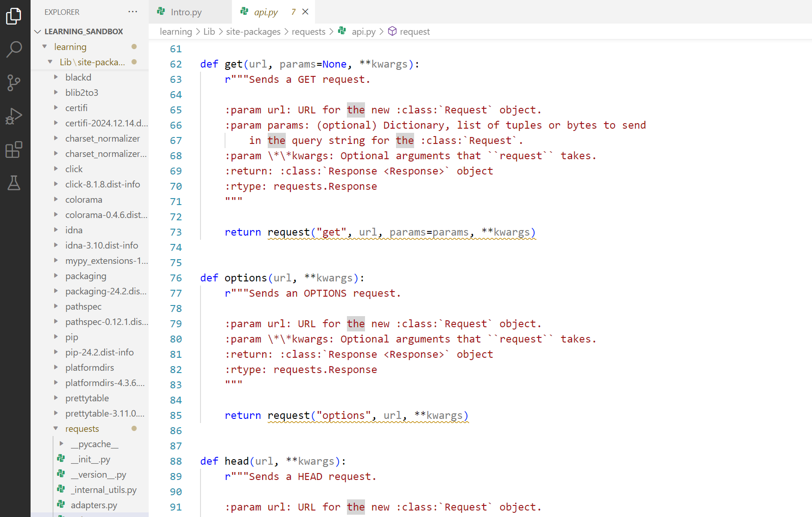The width and height of the screenshot is (812, 517).
Task: Select the api.py editor tab
Action: 265,12
